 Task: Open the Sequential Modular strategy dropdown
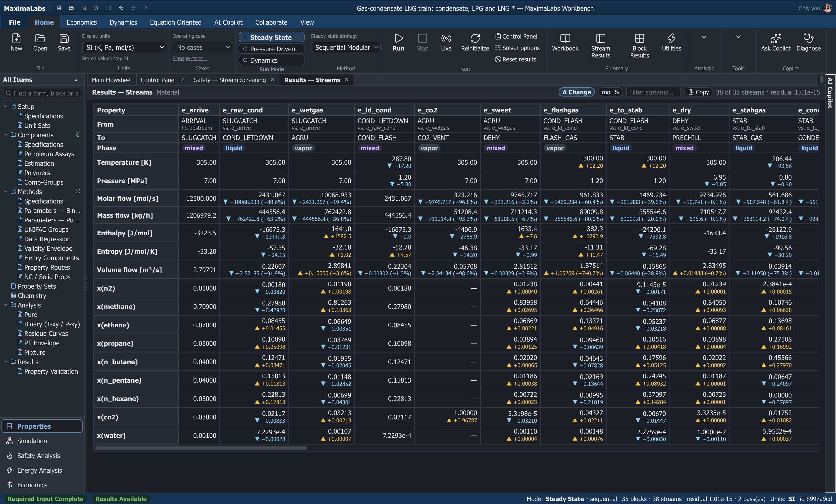coord(345,48)
